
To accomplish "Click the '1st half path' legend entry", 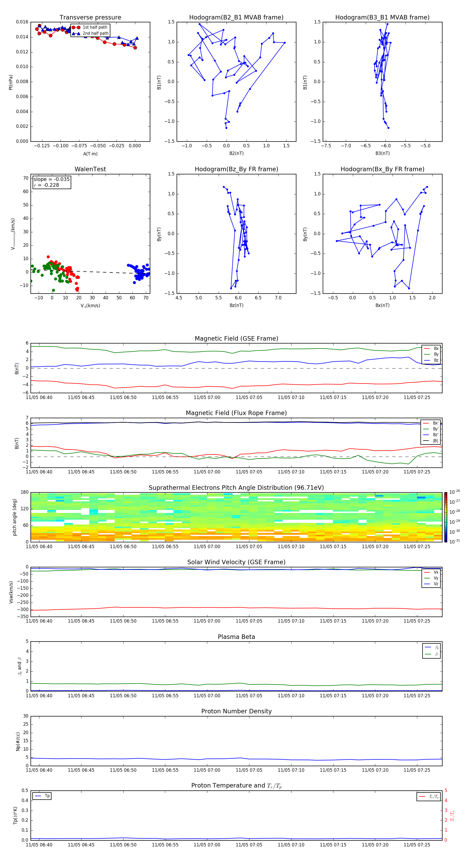I will [90, 27].
